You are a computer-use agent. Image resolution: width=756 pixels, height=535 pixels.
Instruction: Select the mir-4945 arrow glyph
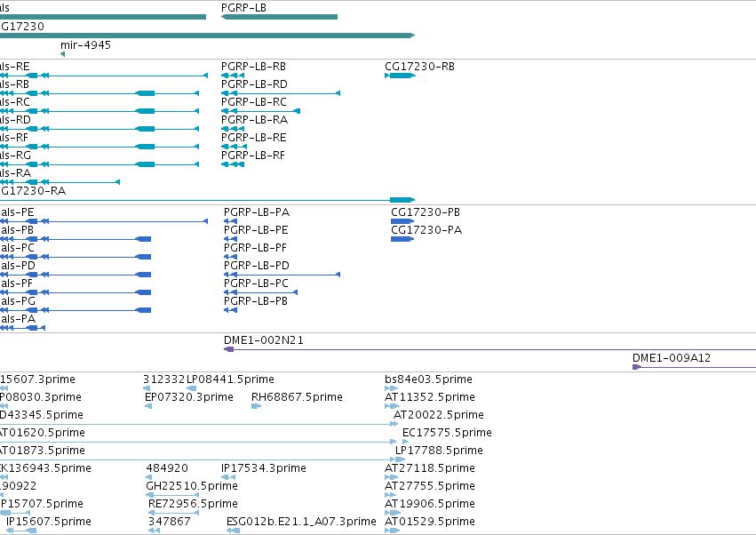(x=63, y=54)
